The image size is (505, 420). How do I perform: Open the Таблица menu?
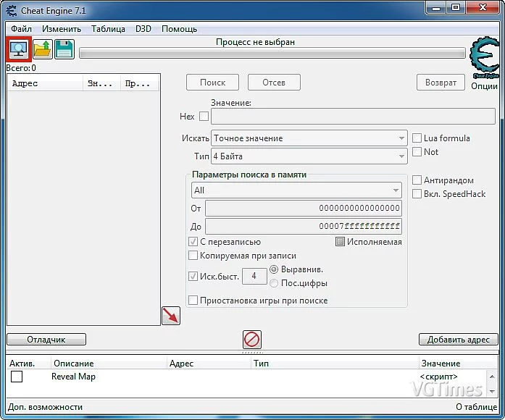pyautogui.click(x=108, y=29)
